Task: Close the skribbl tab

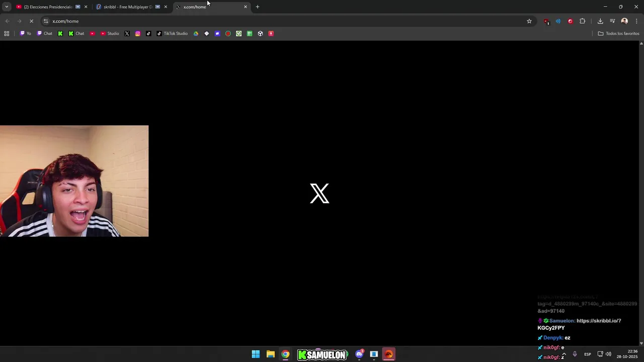Action: [x=166, y=7]
